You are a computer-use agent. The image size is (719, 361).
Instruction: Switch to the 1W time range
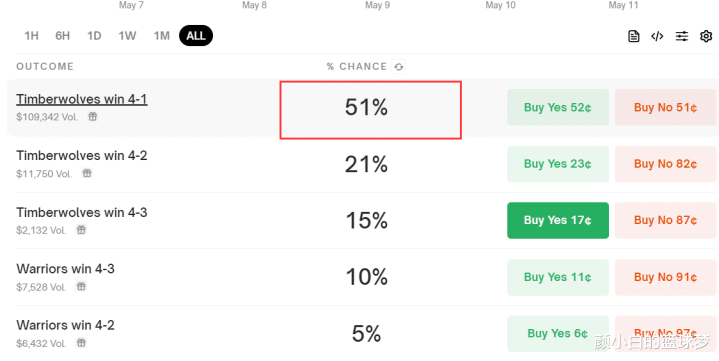127,36
